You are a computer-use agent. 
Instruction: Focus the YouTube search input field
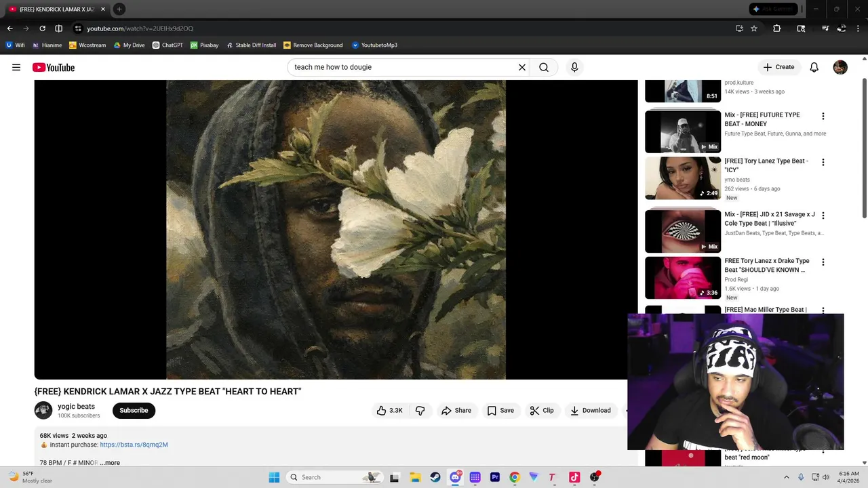[x=403, y=67]
